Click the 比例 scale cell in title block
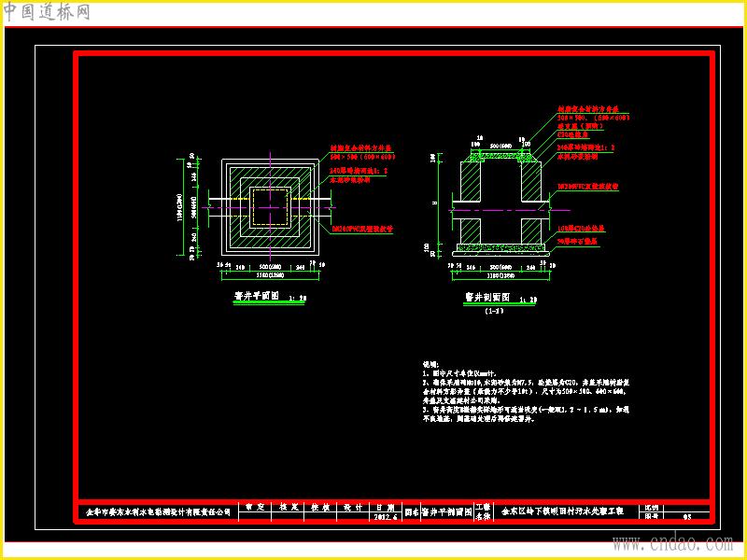This screenshot has height=560, width=747. (x=651, y=508)
